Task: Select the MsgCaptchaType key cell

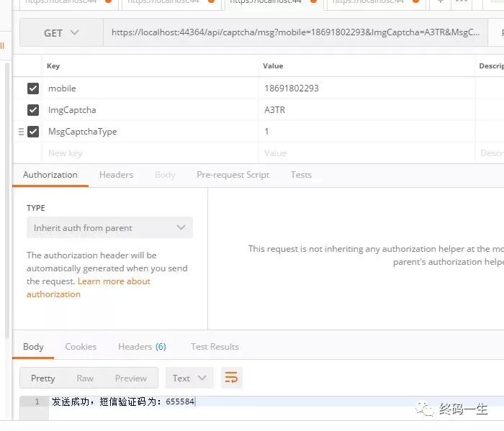Action: [150, 132]
